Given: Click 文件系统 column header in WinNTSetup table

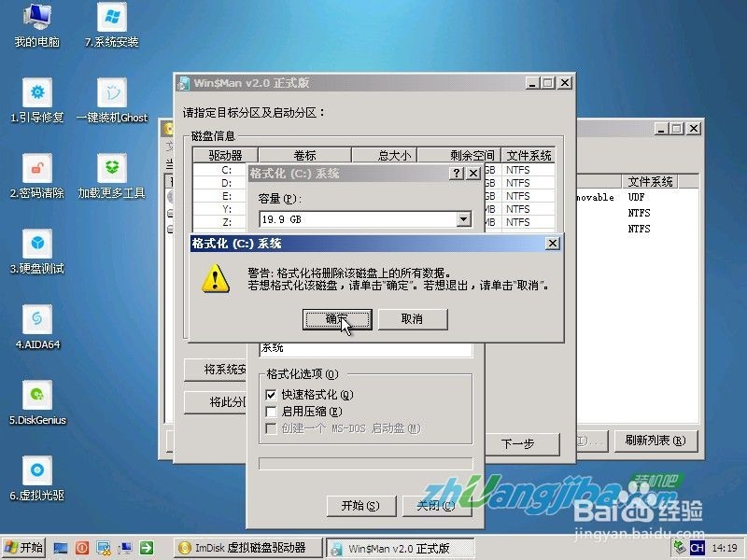Looking at the screenshot, I should point(528,155).
